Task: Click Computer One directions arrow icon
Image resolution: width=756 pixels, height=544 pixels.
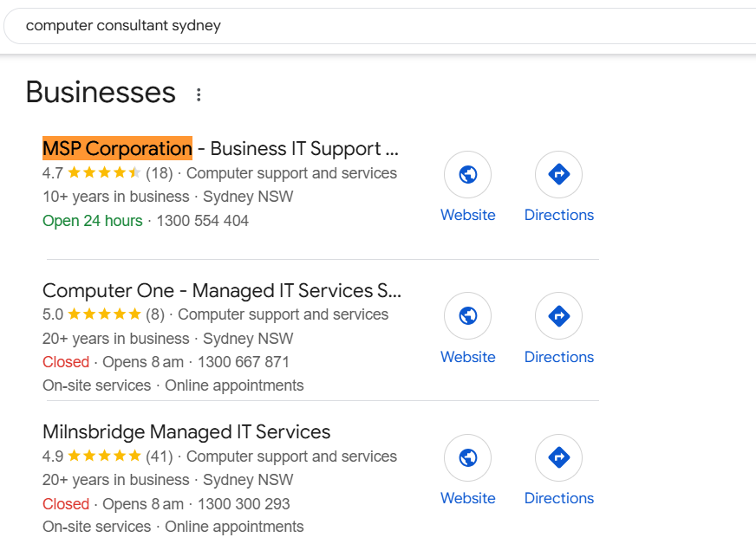Action: pyautogui.click(x=558, y=316)
